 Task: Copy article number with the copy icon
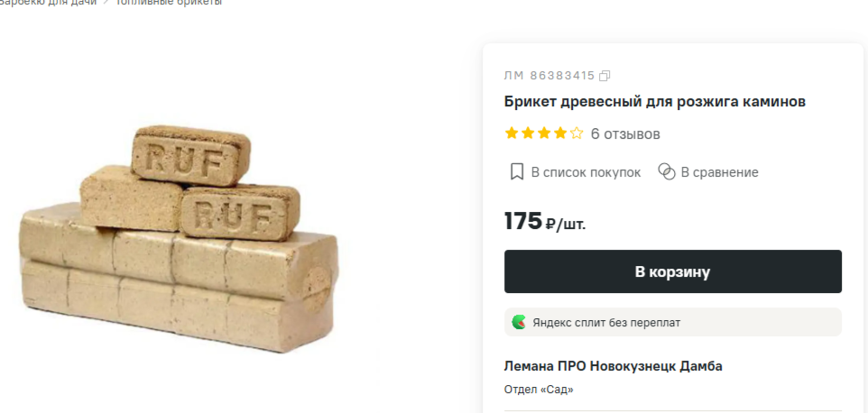(605, 76)
